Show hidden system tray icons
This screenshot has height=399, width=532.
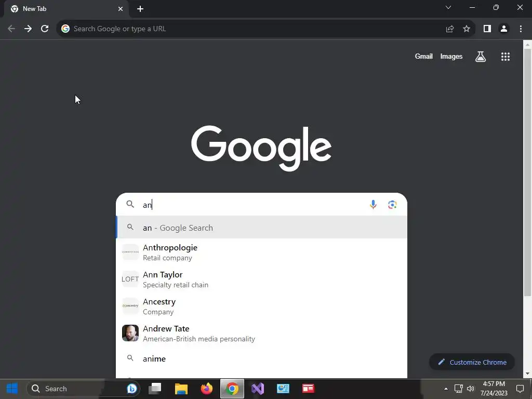point(446,389)
